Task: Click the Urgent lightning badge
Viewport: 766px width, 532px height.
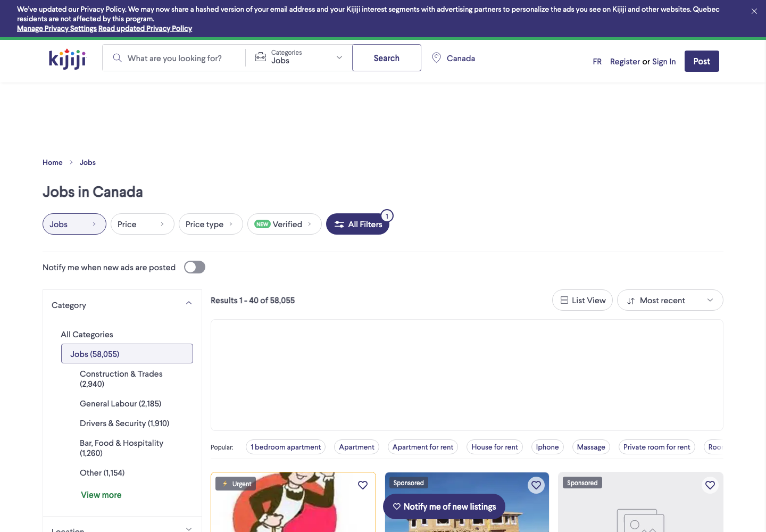Action: click(x=236, y=484)
